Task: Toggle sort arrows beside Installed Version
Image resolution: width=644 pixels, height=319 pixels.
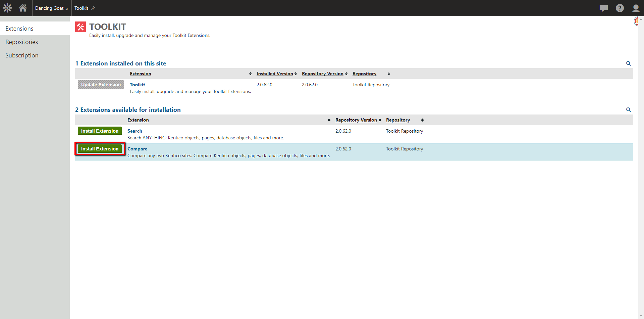Action: pyautogui.click(x=296, y=74)
